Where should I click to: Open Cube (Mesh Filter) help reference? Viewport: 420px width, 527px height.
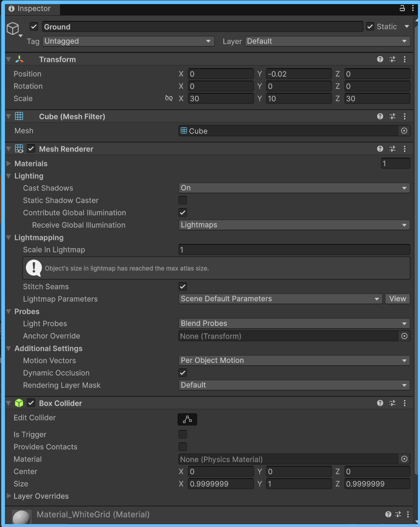[x=380, y=116]
